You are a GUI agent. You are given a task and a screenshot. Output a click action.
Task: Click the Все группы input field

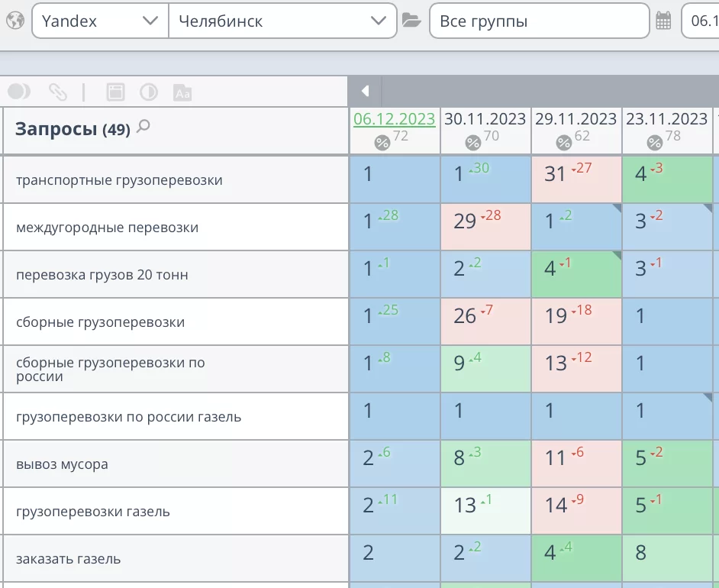[x=539, y=21]
